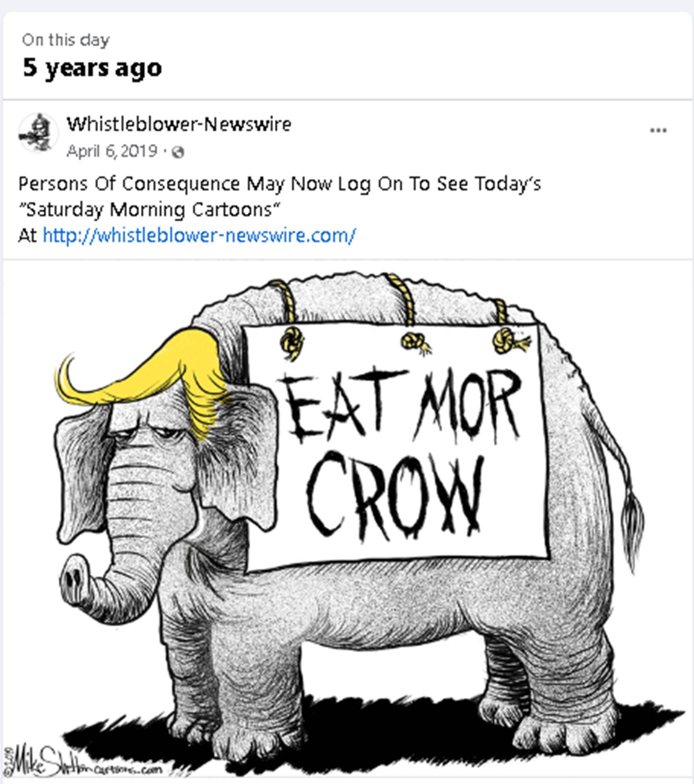Open the April 6, 2019 post timestamp
Viewport: 694px width, 784px height.
click(112, 151)
